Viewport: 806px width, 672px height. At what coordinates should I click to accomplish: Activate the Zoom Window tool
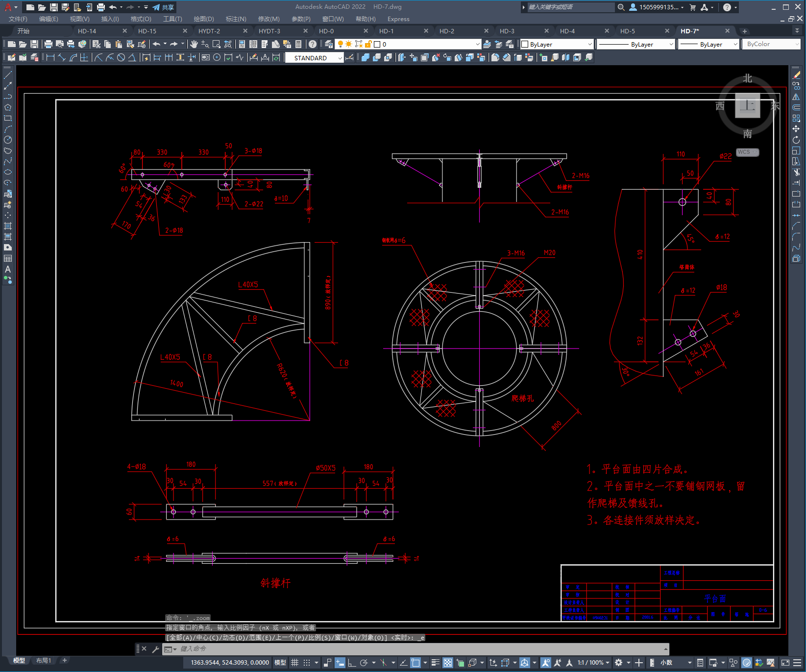click(217, 44)
